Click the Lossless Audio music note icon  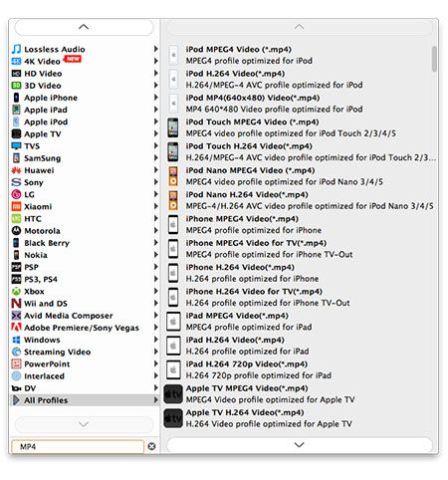tap(16, 49)
